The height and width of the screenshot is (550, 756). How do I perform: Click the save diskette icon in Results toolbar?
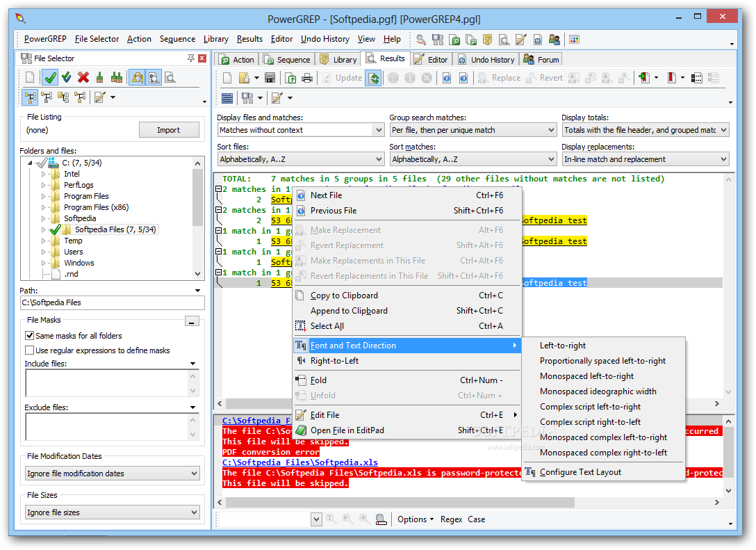pyautogui.click(x=270, y=78)
